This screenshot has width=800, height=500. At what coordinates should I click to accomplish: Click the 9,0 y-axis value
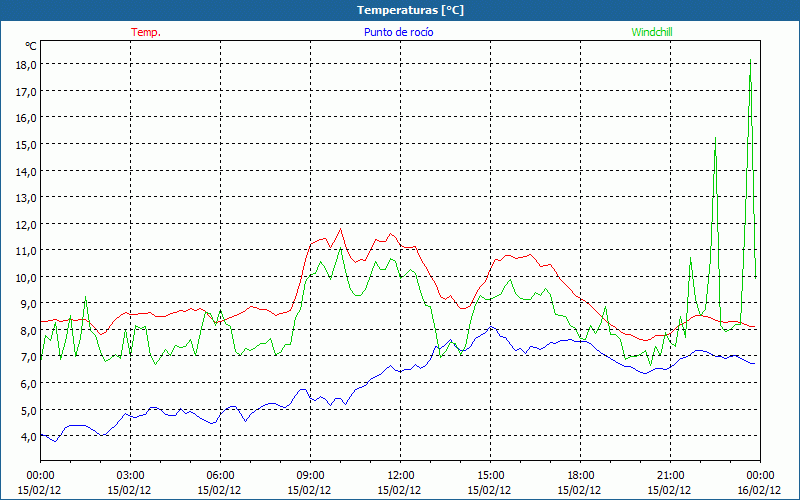pyautogui.click(x=28, y=304)
